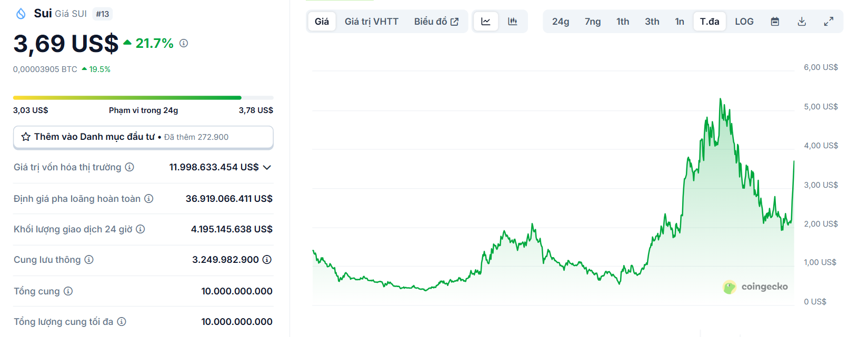The height and width of the screenshot is (337, 868).
Task: Click the 36.919.066.411 US$ value
Action: point(229,199)
